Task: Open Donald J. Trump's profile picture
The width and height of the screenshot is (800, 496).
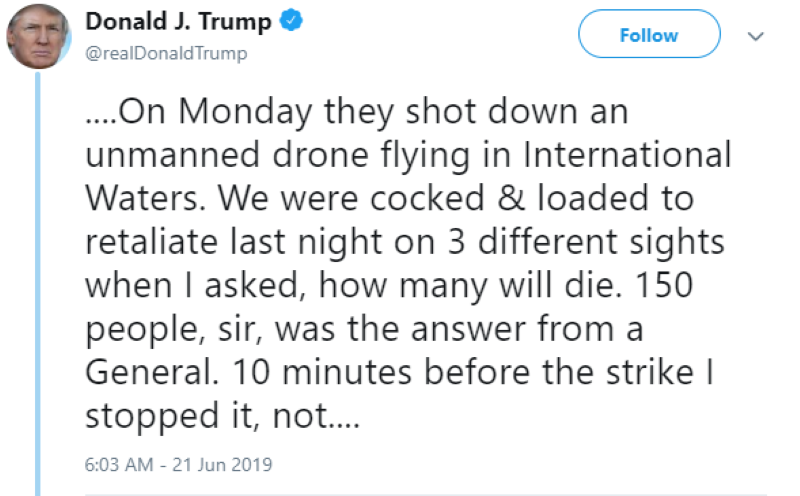Action: (x=38, y=35)
